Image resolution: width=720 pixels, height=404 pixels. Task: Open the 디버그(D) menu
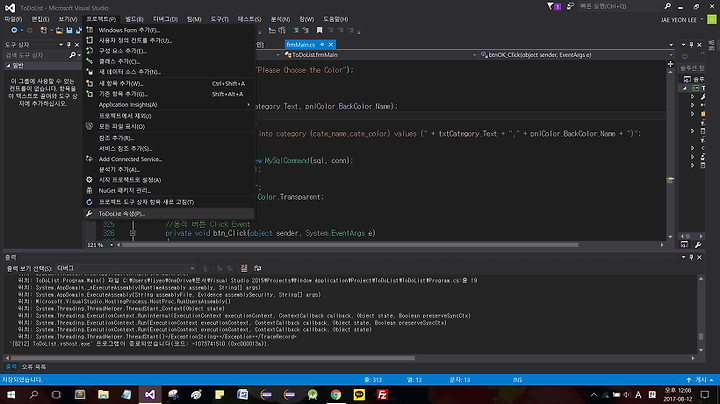click(165, 19)
